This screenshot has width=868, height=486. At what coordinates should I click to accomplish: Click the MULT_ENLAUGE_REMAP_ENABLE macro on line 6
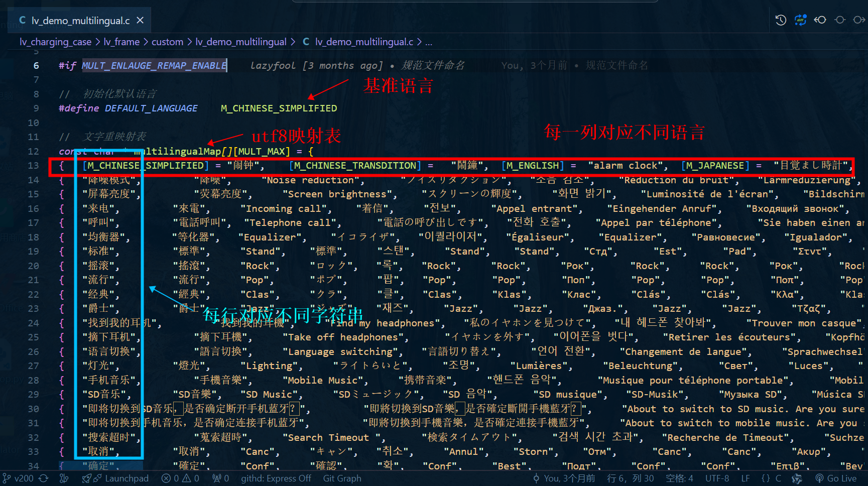(x=154, y=65)
